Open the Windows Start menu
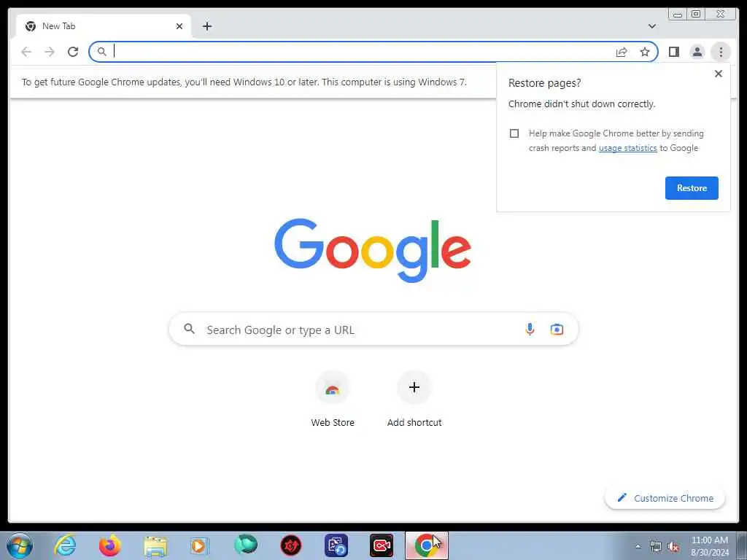This screenshot has height=560, width=747. [20, 545]
